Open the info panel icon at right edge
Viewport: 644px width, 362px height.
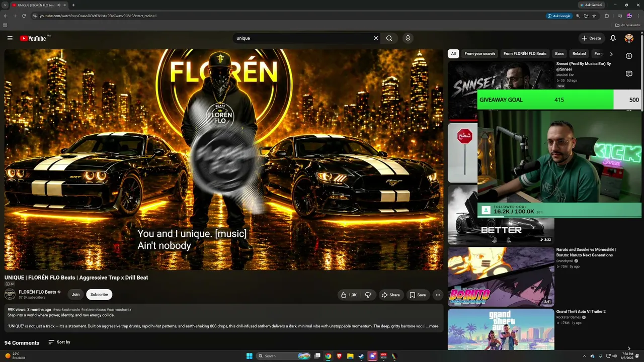pos(629,56)
